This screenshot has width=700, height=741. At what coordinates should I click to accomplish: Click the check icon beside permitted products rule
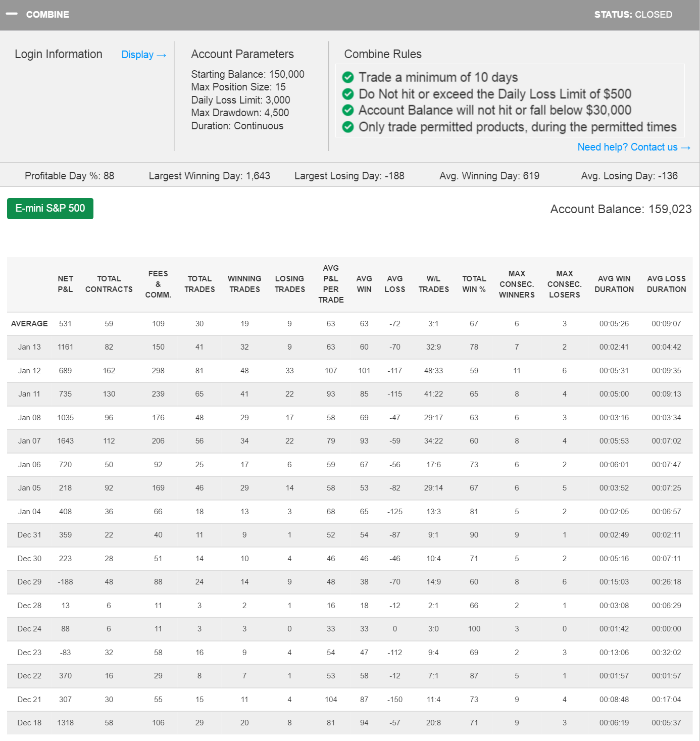click(x=348, y=127)
